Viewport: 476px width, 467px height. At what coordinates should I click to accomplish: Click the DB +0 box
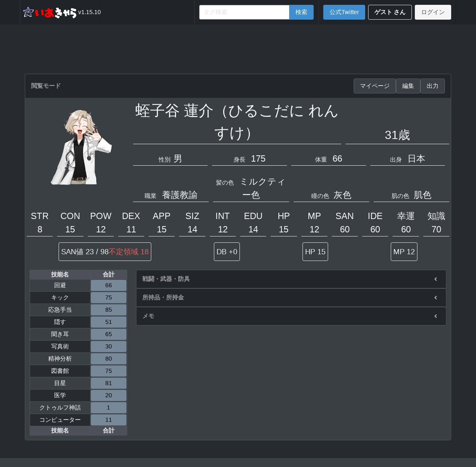coord(227,252)
